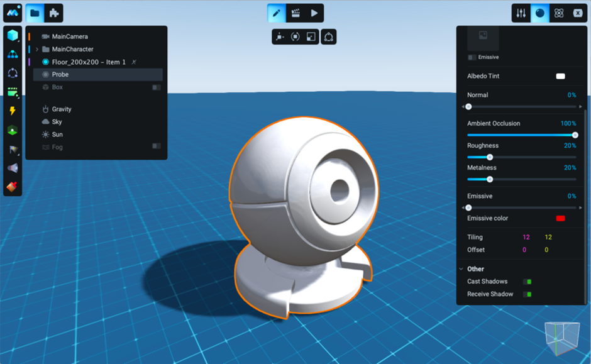The height and width of the screenshot is (364, 591).
Task: Collapse the Other section
Action: 461,269
